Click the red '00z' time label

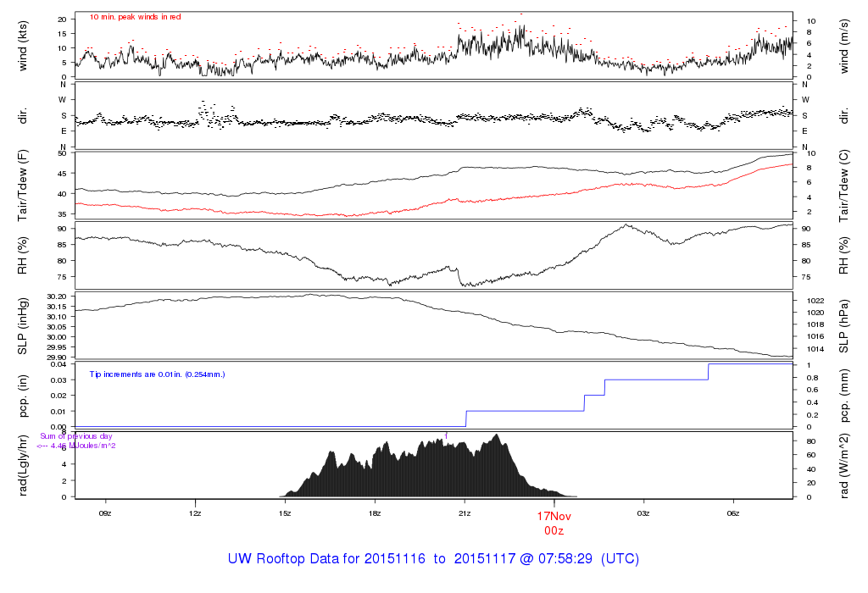554,531
